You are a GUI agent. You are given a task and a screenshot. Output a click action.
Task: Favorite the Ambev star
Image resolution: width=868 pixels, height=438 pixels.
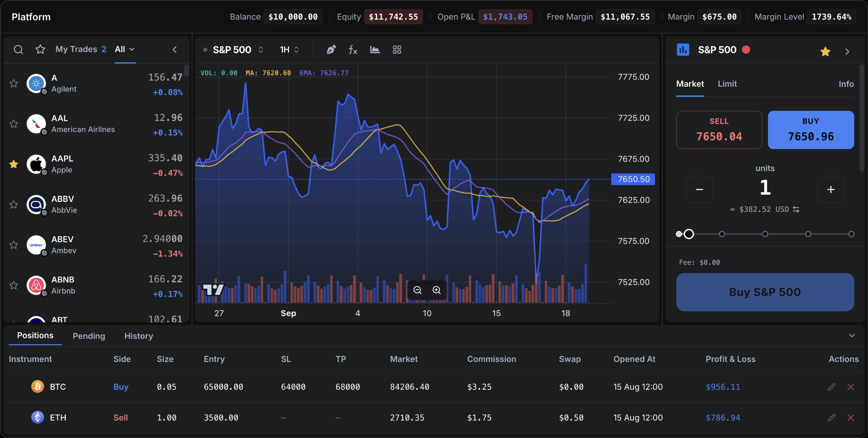[14, 244]
